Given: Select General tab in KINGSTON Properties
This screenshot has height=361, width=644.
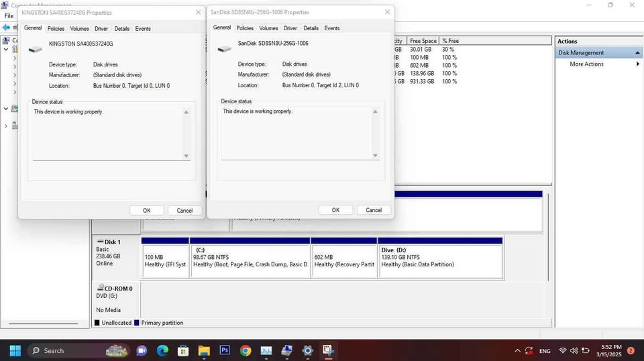Looking at the screenshot, I should click(x=33, y=28).
